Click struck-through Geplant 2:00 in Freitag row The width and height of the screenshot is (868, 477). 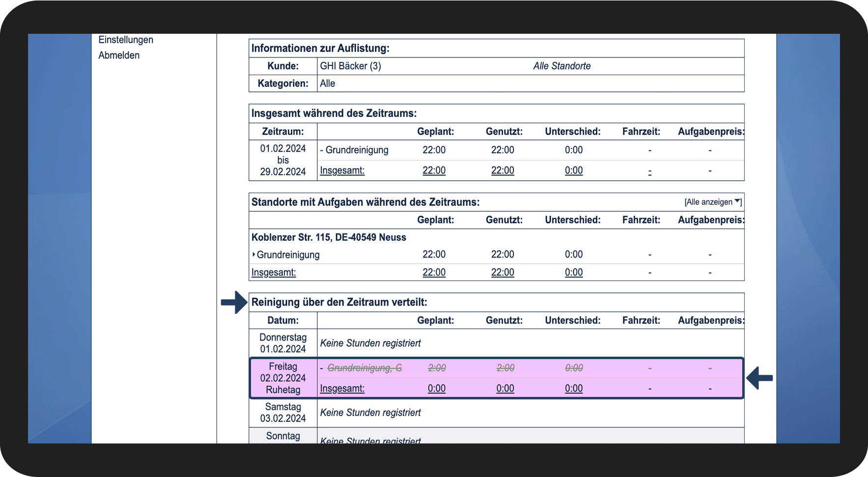pos(437,368)
